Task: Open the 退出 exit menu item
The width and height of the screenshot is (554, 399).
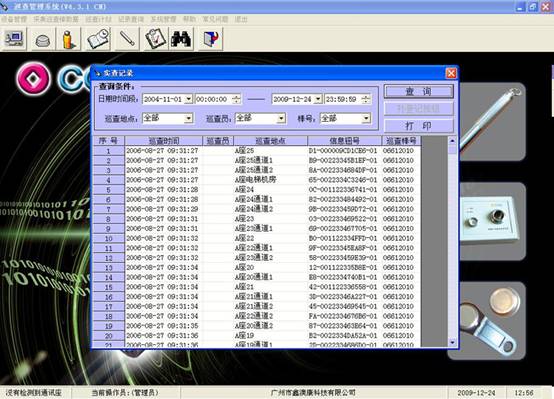Action: (x=241, y=19)
